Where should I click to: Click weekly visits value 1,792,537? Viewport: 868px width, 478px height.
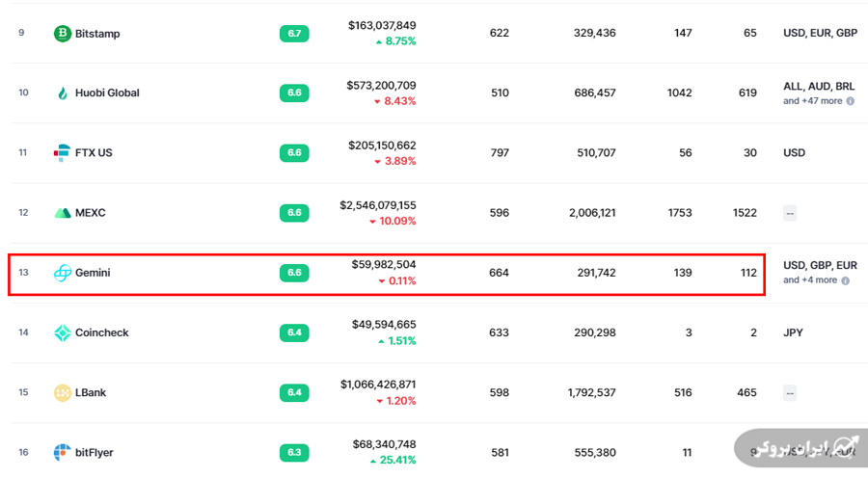(x=592, y=393)
